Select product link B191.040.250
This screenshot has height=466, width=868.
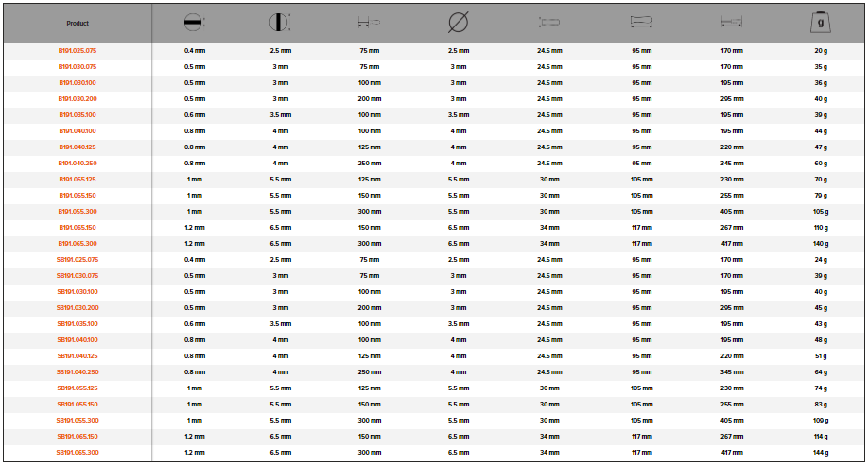[78, 164]
